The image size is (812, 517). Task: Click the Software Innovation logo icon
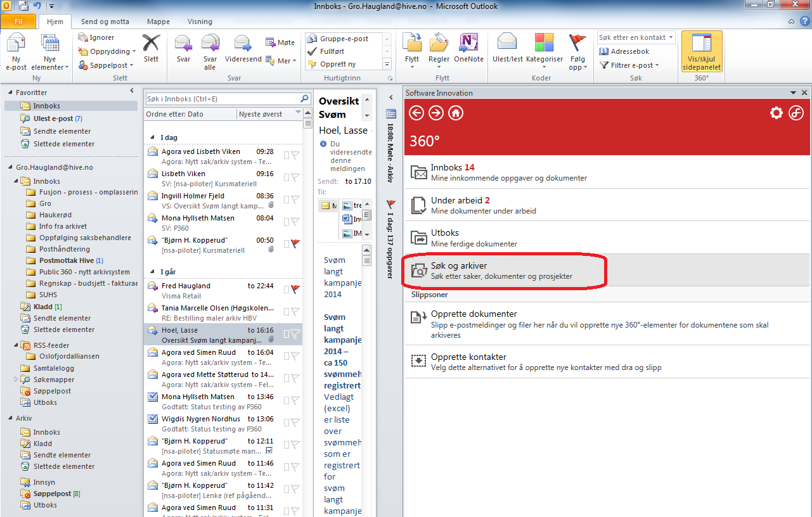(x=796, y=113)
